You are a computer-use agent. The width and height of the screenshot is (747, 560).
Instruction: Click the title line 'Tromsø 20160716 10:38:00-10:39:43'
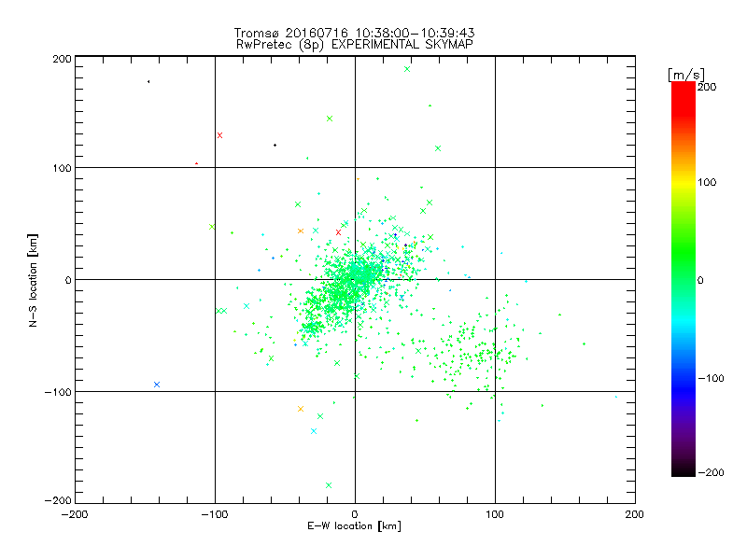(x=355, y=33)
